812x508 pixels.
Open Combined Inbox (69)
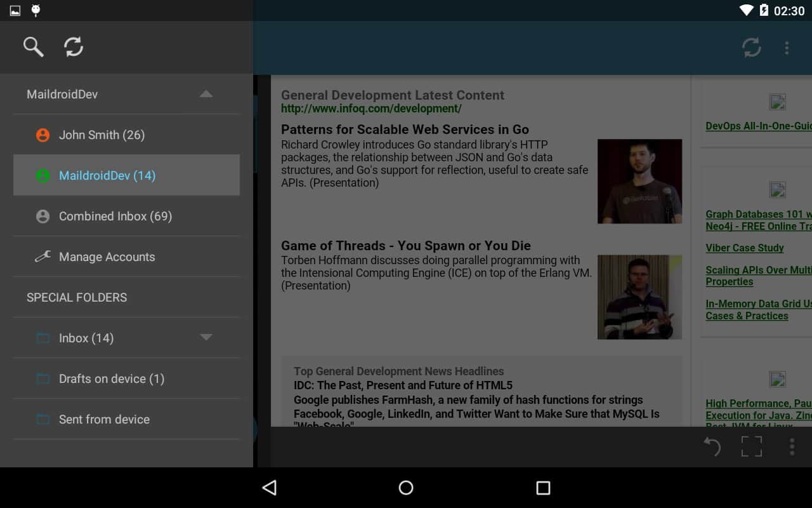[115, 216]
